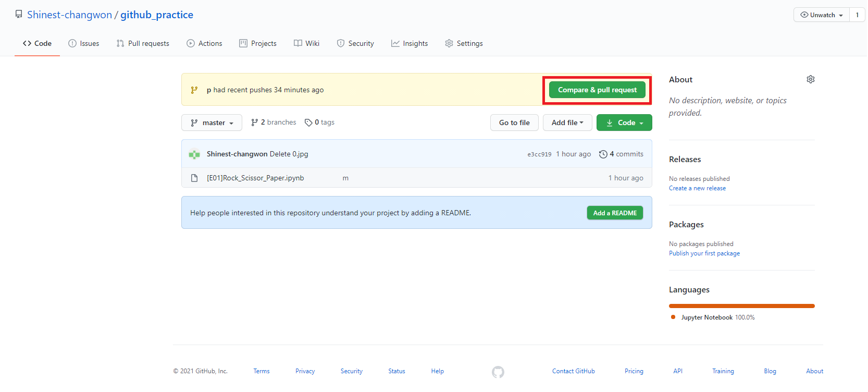Viewport: 868px width, 392px height.
Task: Open the Shinest-changwon owner link
Action: coord(69,15)
